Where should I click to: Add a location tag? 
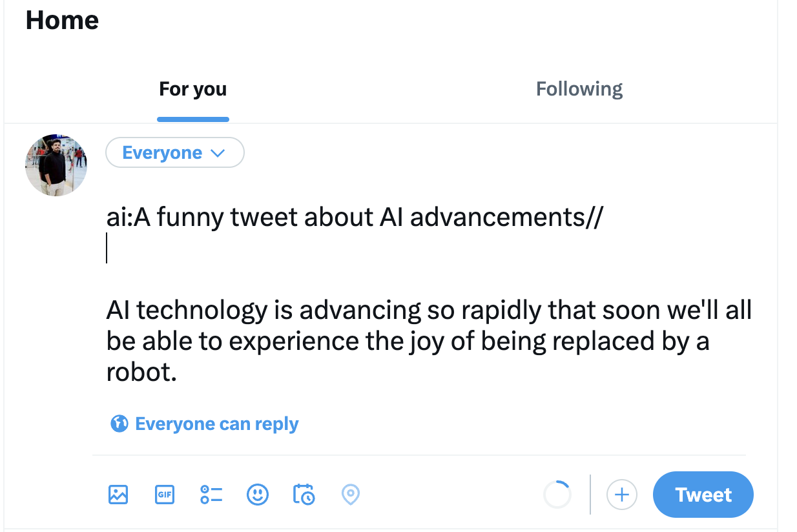click(x=350, y=495)
